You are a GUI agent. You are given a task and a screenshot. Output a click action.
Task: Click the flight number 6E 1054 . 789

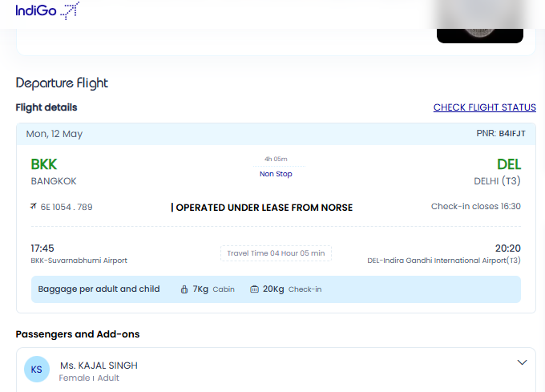pyautogui.click(x=67, y=207)
